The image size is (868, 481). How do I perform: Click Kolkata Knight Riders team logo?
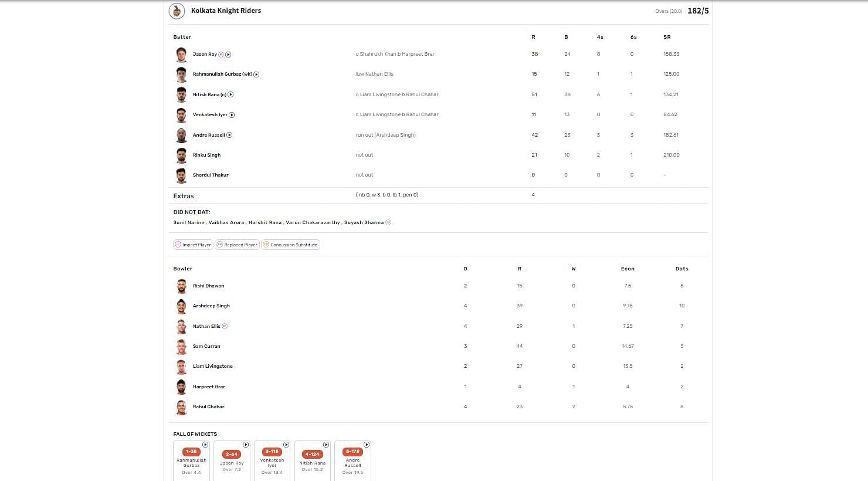(x=177, y=11)
